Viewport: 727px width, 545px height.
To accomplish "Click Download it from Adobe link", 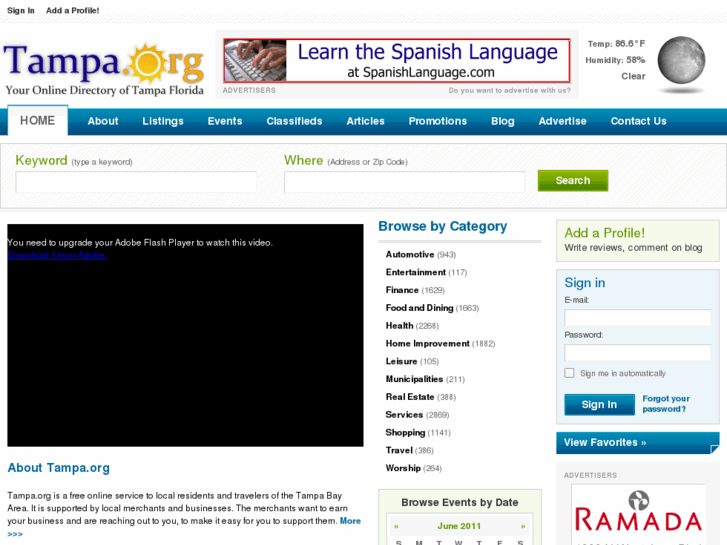I will [x=57, y=255].
